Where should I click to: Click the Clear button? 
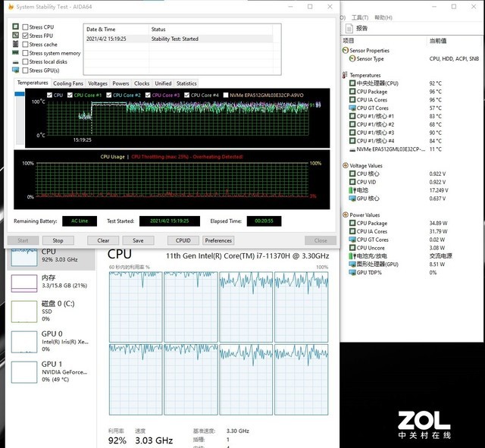[103, 240]
